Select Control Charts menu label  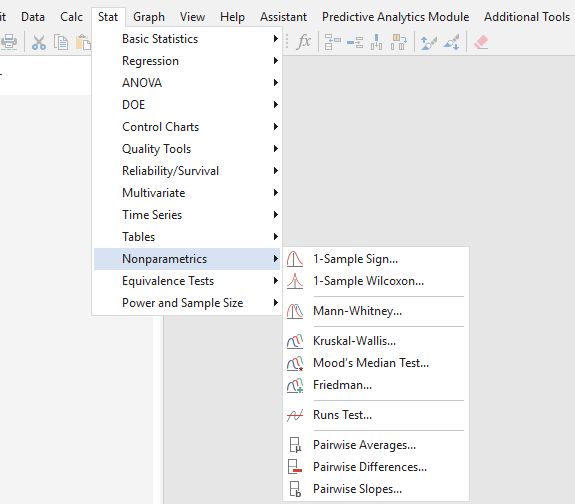[x=160, y=127]
